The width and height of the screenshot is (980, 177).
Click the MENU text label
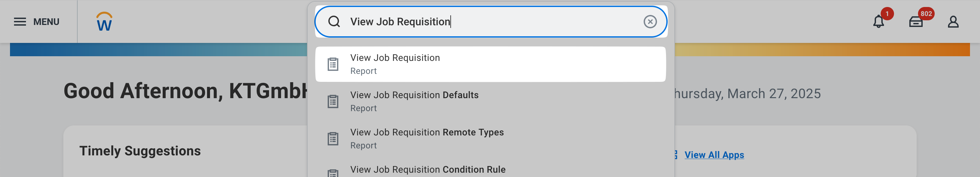[46, 22]
